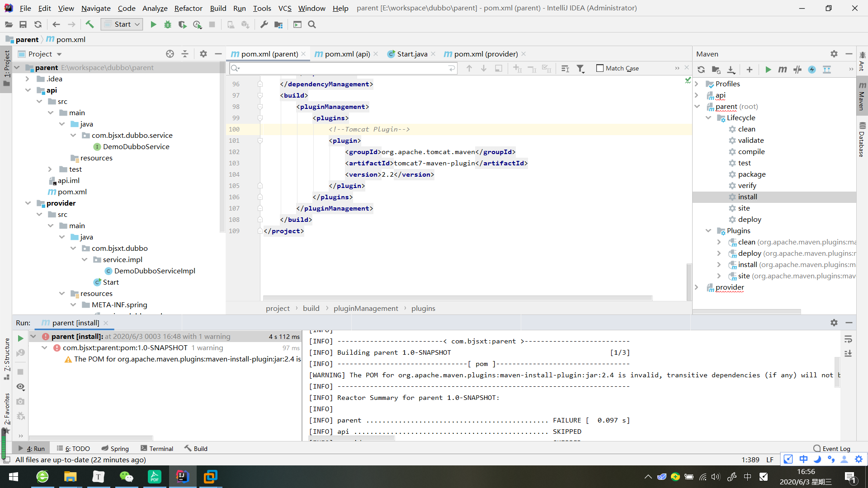Toggle Skip Tests mode in Maven toolbar
The height and width of the screenshot is (488, 868).
pyautogui.click(x=812, y=69)
